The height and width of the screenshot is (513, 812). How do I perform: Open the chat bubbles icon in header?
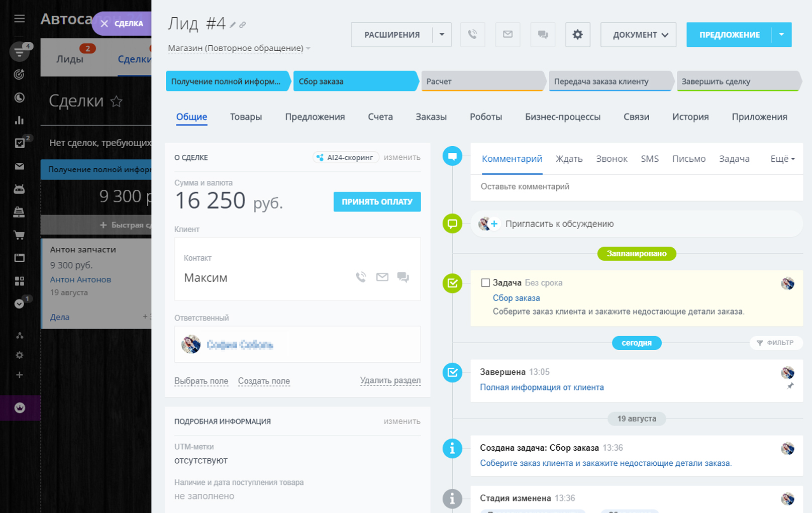[x=543, y=35]
